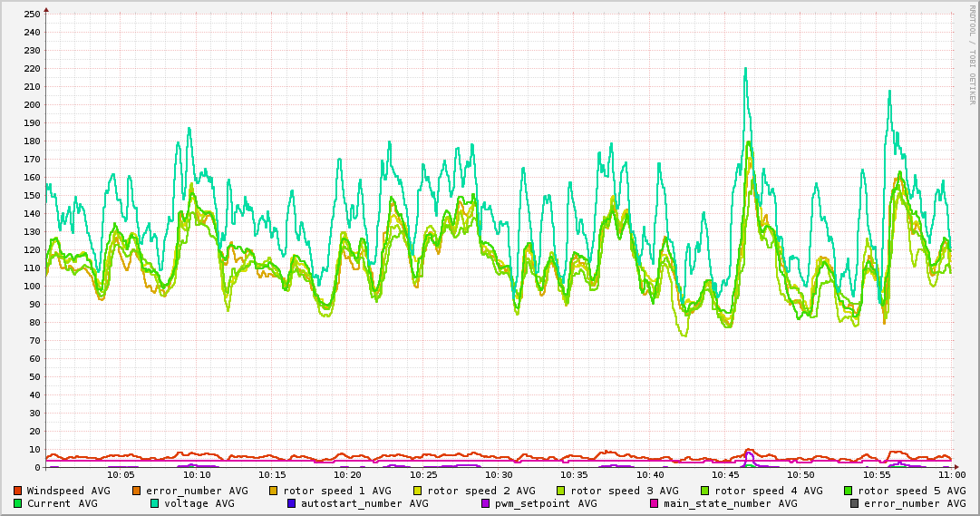
Task: Click the red Windspeed AVG legend swatch
Action: pyautogui.click(x=17, y=491)
